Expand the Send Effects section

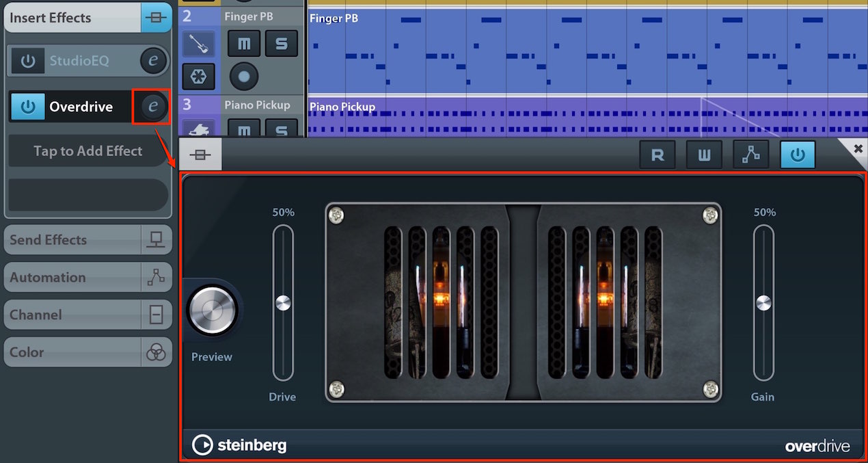(x=87, y=240)
